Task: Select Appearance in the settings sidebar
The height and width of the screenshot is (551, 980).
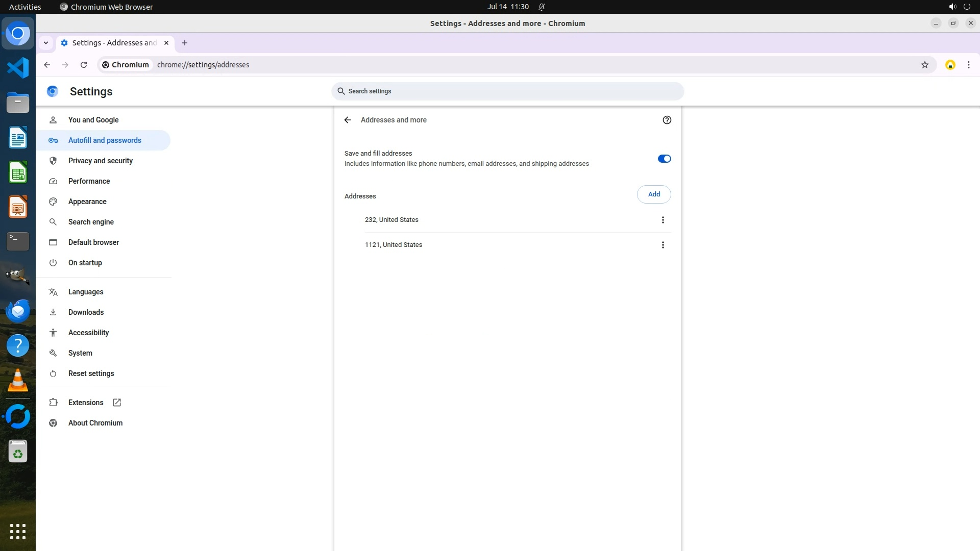Action: tap(87, 202)
